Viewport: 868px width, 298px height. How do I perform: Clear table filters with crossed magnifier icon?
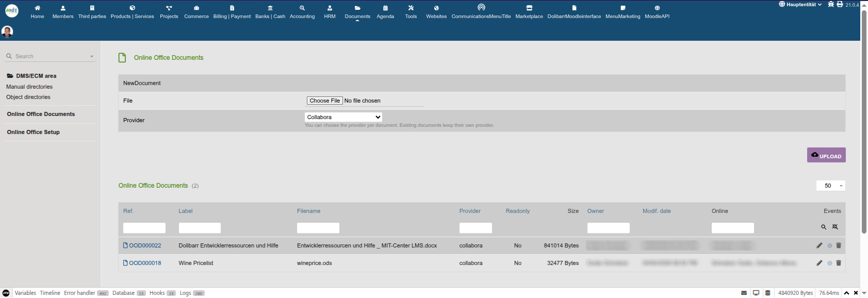point(835,227)
